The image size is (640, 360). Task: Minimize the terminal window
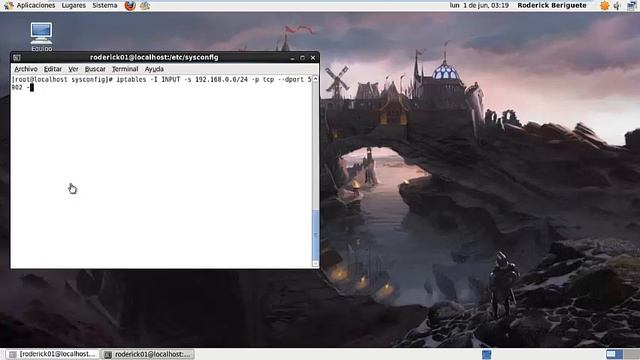click(x=292, y=58)
